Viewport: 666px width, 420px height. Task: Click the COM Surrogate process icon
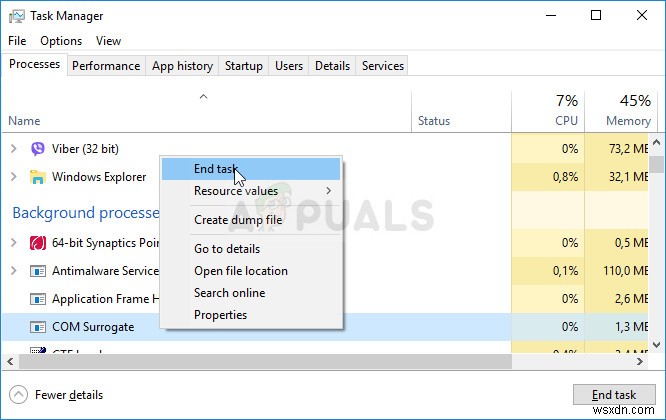(38, 327)
